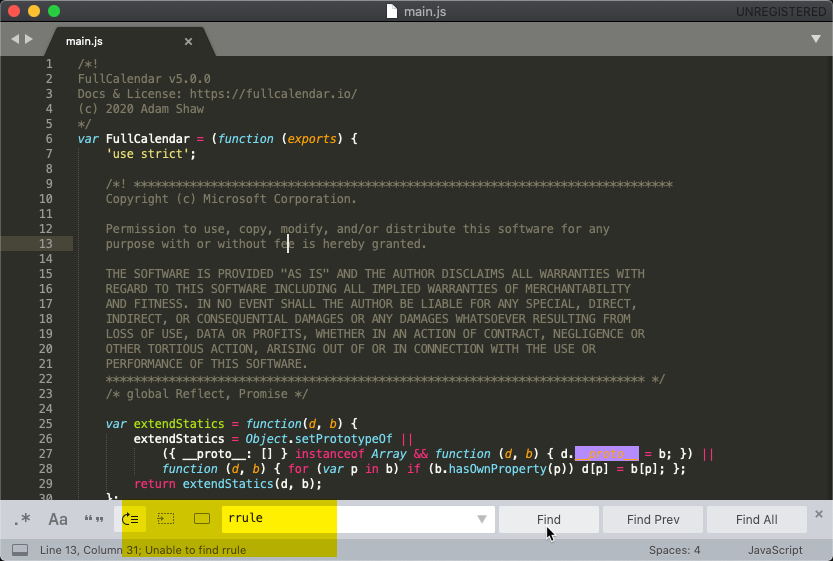Click 'Copyright (c) Microsoft Corporation.' text

[x=231, y=199]
